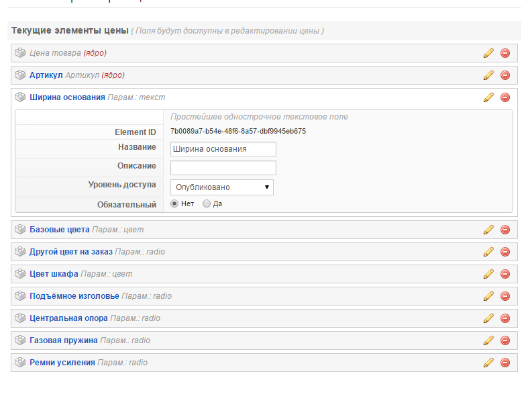This screenshot has width=532, height=417.
Task: Edit the Подъёмное изголовье element via pencil
Action: 488,295
